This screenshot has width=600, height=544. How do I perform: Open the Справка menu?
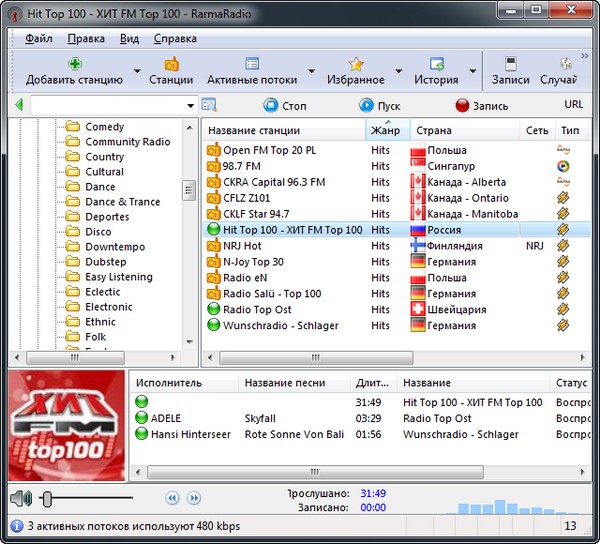click(175, 39)
